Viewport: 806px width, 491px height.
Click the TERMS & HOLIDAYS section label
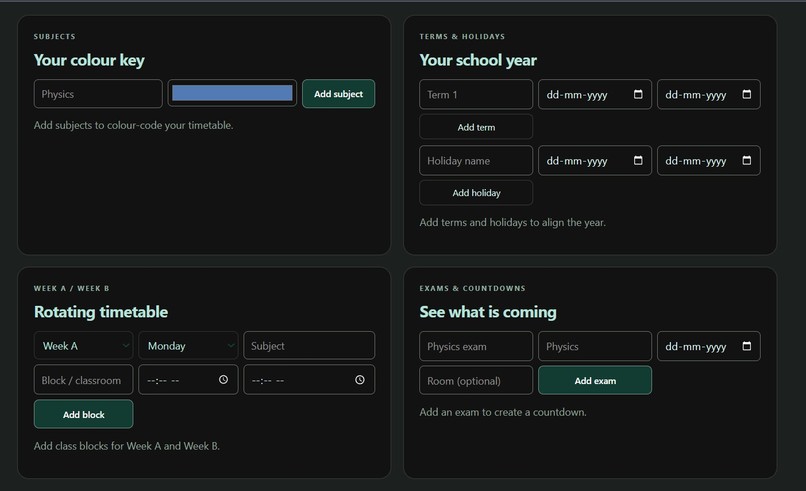(462, 37)
